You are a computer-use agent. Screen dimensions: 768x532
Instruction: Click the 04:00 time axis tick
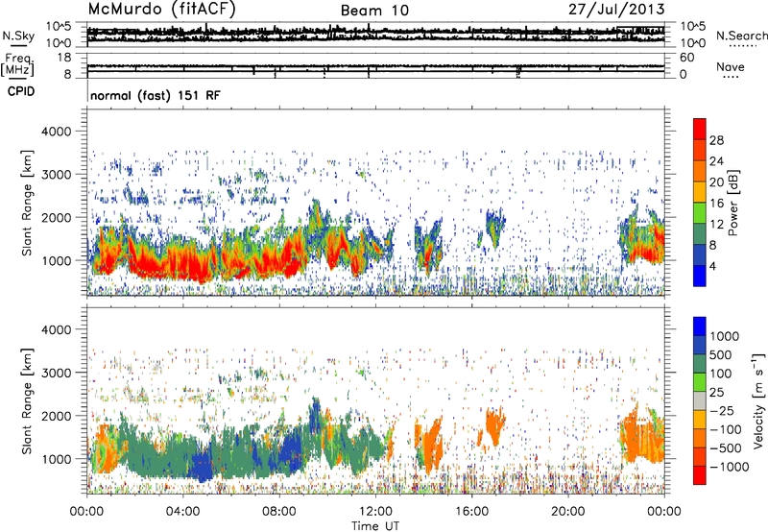coord(182,512)
